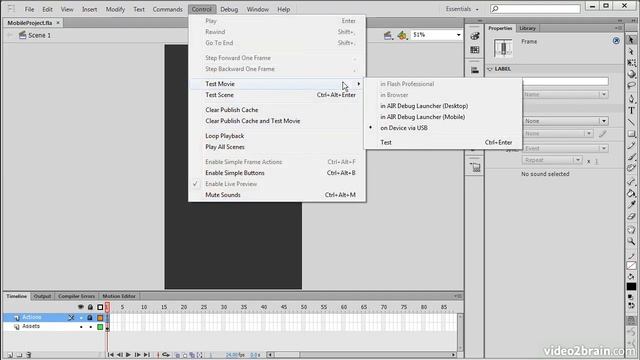Open the Align panel icon
Image resolution: width=640 pixels, height=360 pixels.
coord(475,70)
